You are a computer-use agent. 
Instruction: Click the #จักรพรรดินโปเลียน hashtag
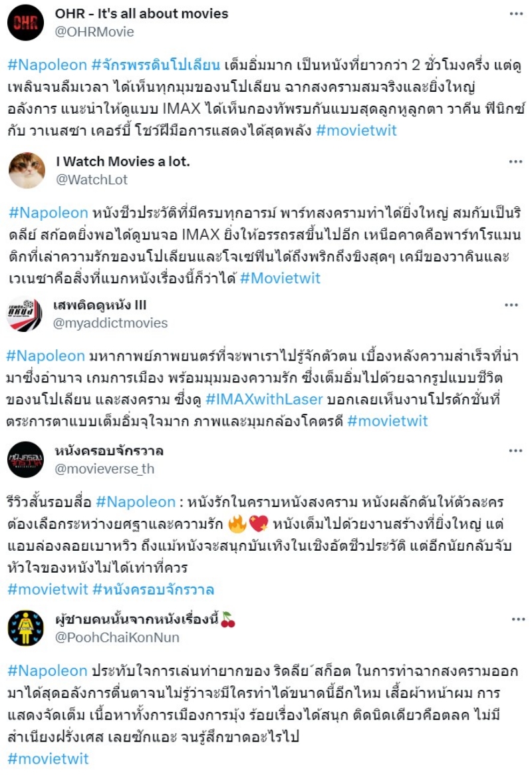(x=156, y=65)
